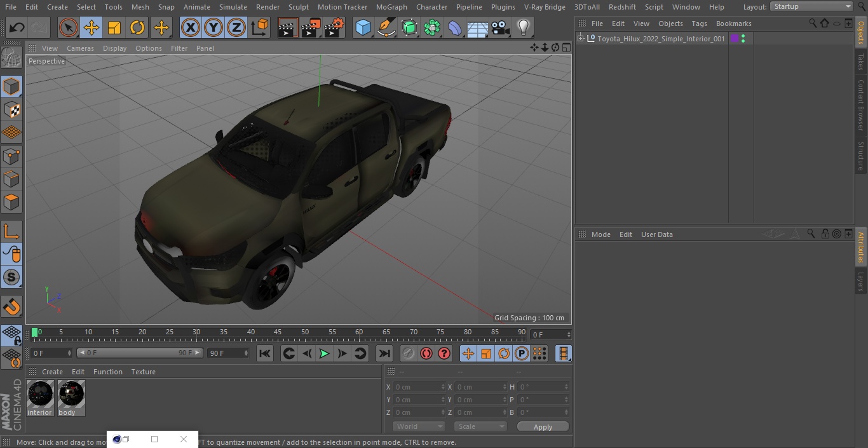Select the body material thumbnail

71,394
